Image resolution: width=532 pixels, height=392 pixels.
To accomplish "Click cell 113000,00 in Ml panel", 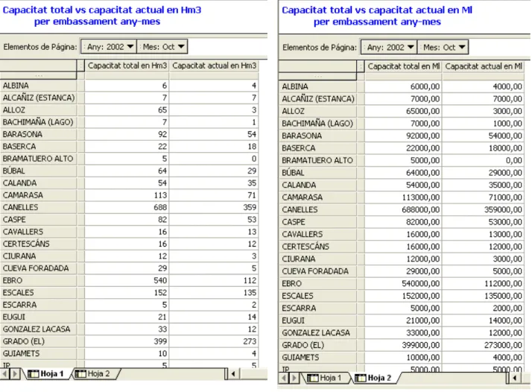I will [403, 197].
